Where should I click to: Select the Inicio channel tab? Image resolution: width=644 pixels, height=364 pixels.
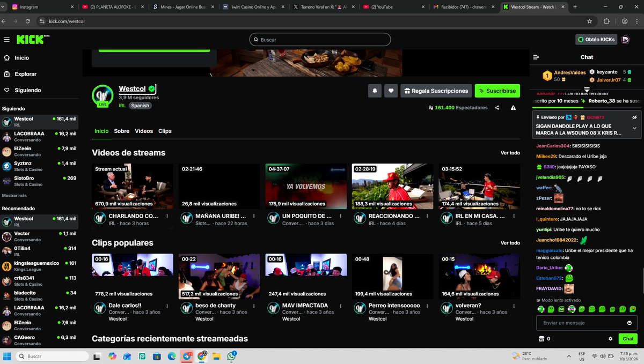click(x=101, y=131)
